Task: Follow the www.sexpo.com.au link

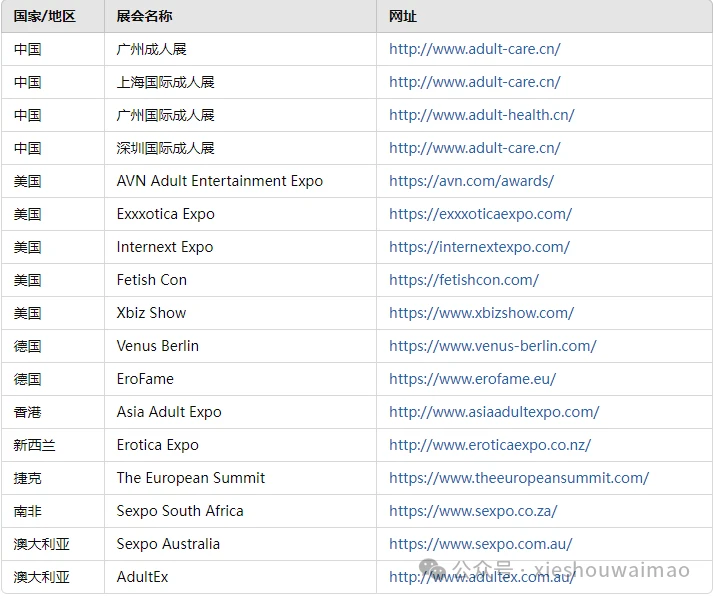Action: tap(481, 544)
